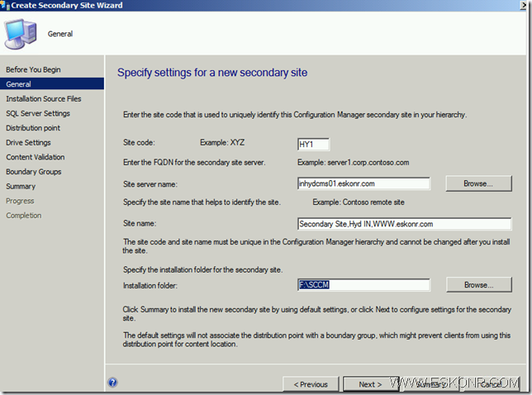
Task: Go to Installation Source Files step
Action: [x=44, y=99]
